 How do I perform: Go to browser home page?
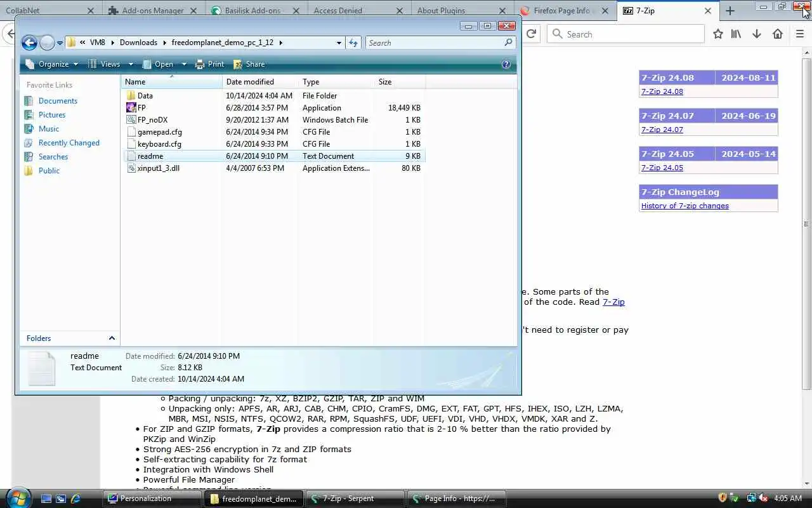pos(778,34)
